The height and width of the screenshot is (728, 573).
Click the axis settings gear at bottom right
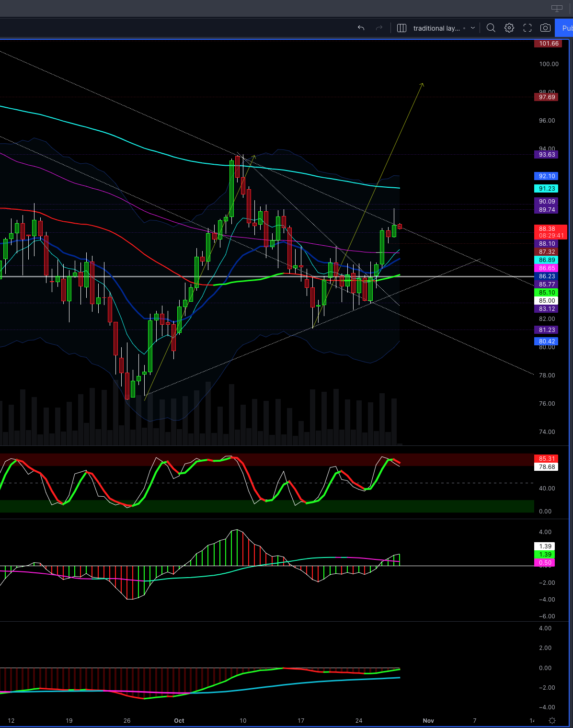[552, 720]
